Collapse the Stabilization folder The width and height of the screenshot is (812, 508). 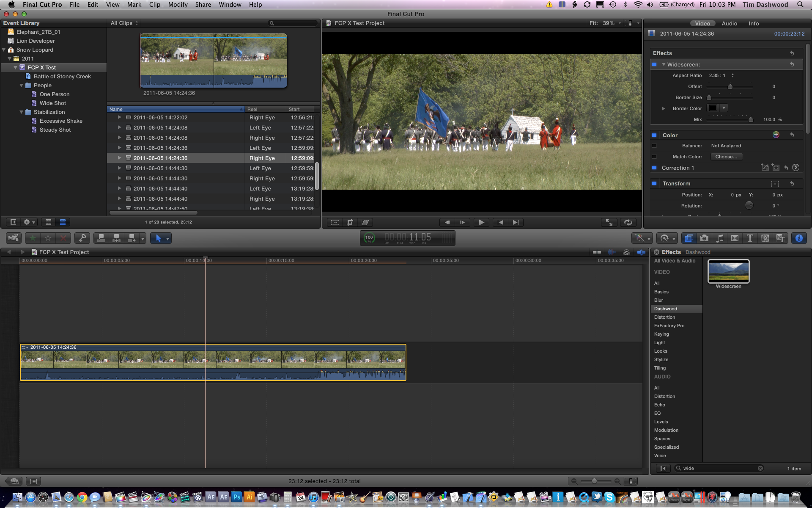click(x=22, y=112)
